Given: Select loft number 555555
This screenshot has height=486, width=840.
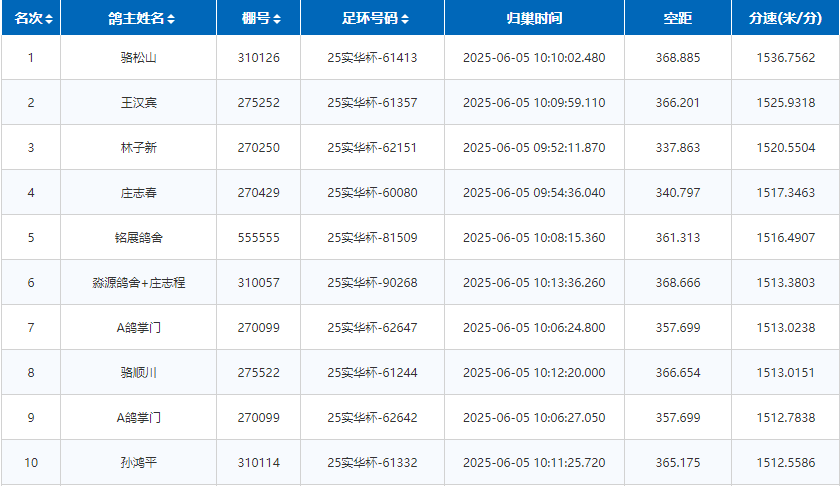Looking at the screenshot, I should click(x=259, y=238).
